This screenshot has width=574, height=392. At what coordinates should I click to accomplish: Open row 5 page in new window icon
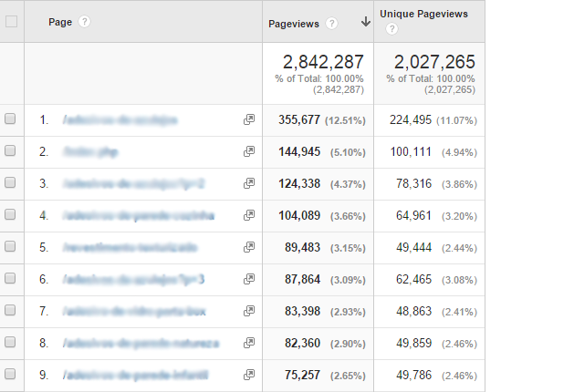249,247
